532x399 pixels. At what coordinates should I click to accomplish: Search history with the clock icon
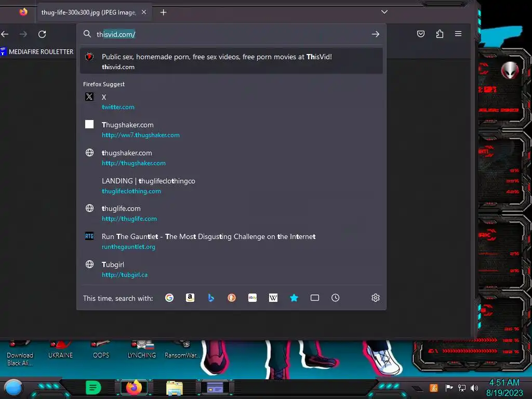[x=335, y=298]
